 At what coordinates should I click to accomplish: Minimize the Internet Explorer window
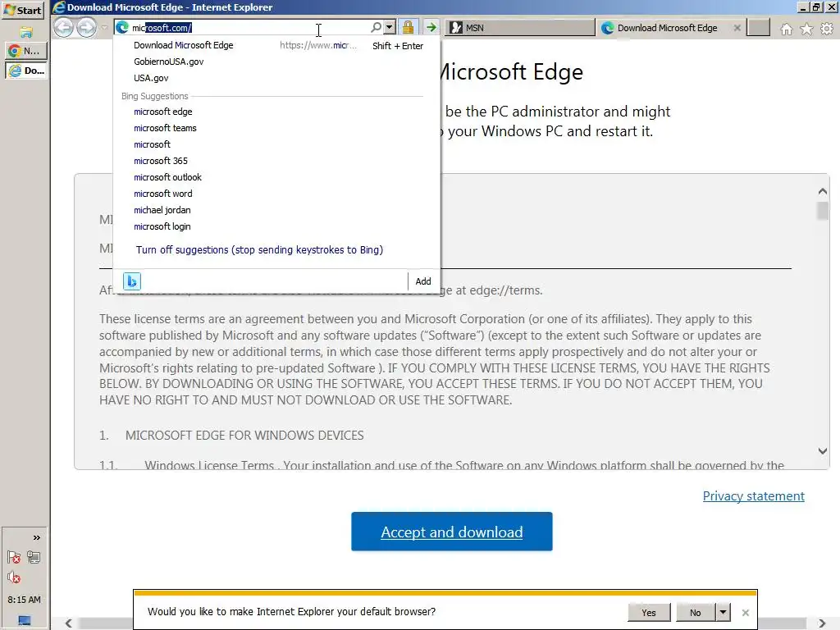[803, 7]
